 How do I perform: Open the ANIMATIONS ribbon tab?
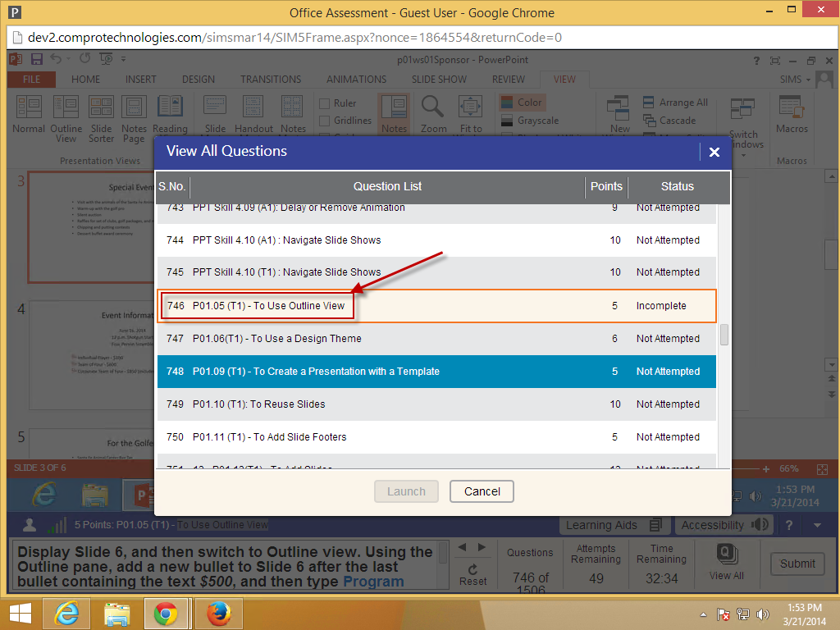[x=356, y=80]
